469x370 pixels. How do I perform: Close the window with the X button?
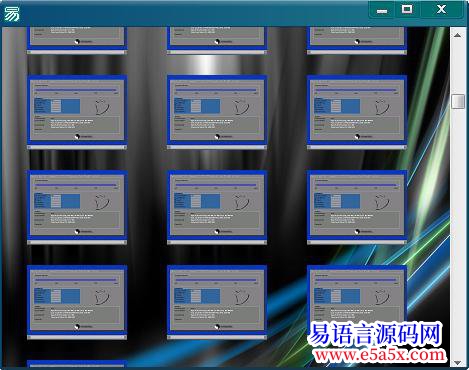point(441,9)
